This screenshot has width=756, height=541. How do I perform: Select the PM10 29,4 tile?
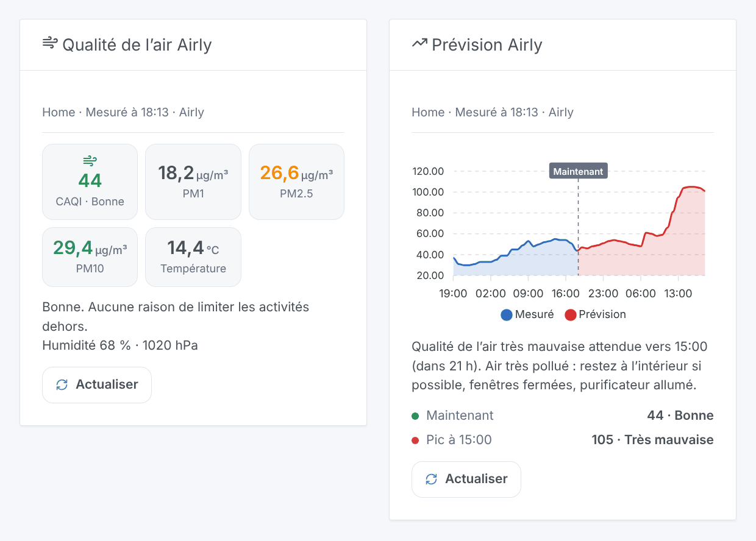click(x=90, y=256)
